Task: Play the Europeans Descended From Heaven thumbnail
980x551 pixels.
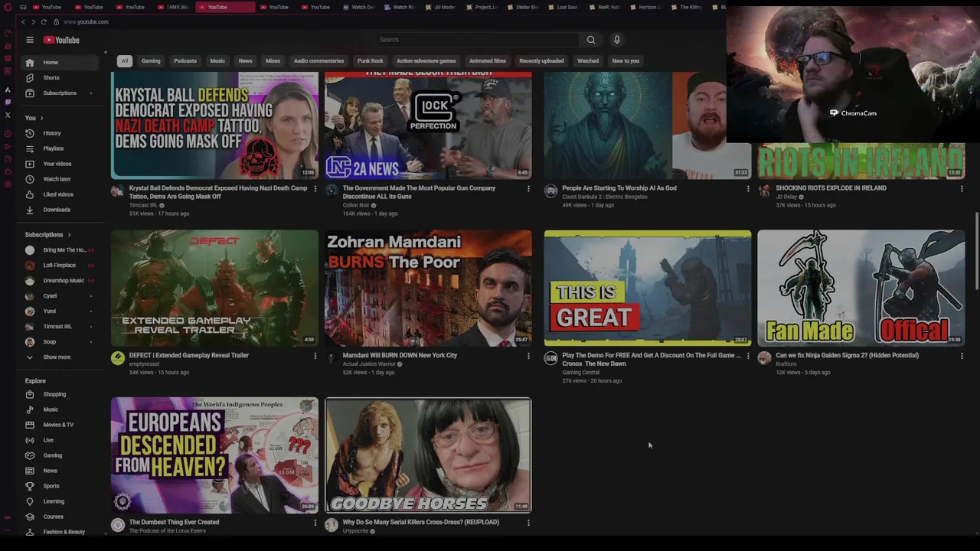Action: coord(214,455)
